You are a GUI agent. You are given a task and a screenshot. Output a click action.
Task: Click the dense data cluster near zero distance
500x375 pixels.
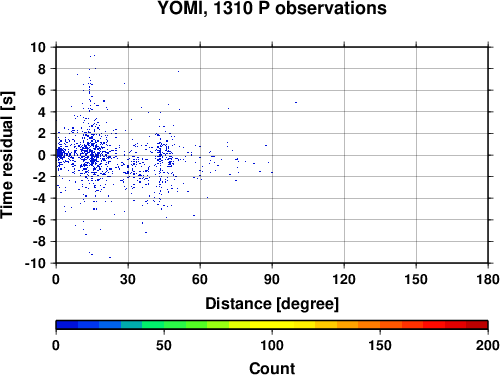tap(60, 154)
